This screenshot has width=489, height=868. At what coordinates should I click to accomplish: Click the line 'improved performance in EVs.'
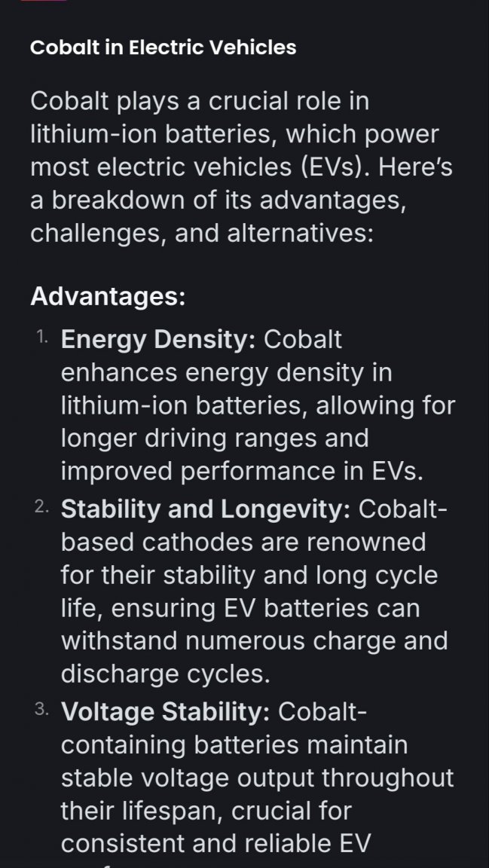click(242, 472)
